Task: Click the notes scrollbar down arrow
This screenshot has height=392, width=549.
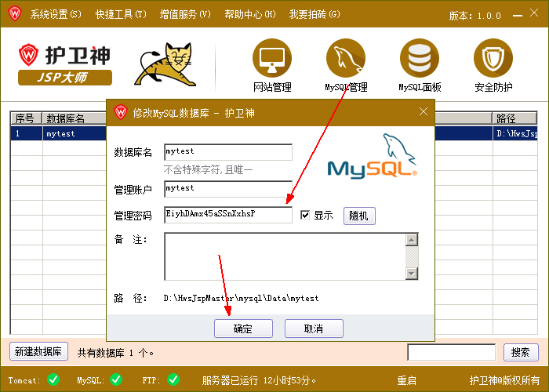Action: coord(412,274)
